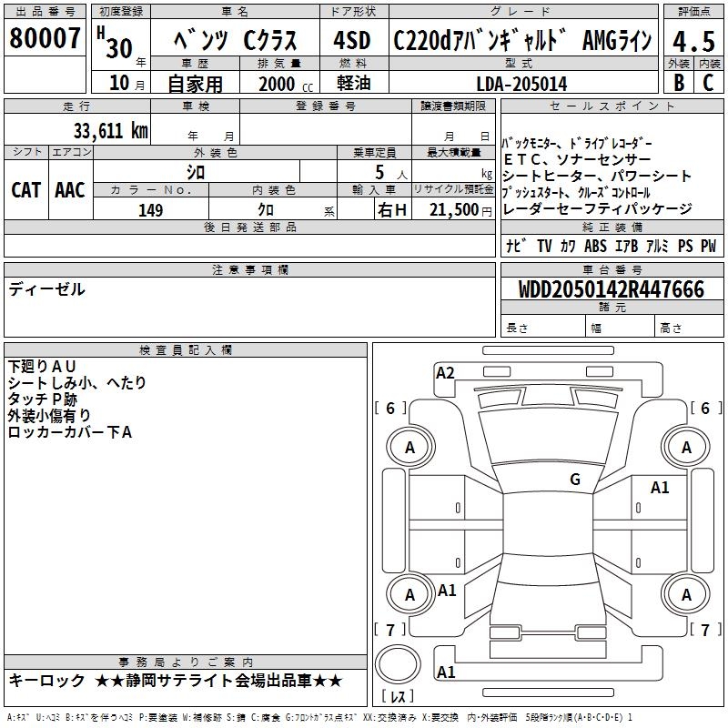728x728 pixels.
Task: Click the プッシュスタート、クルーズコントロール line
Action: tap(576, 192)
